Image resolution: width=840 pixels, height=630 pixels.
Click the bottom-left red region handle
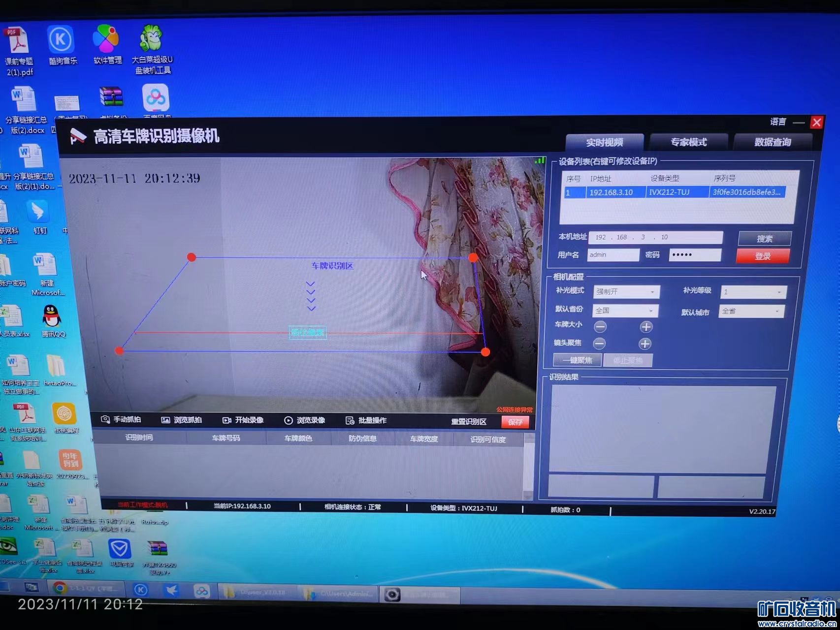pyautogui.click(x=119, y=350)
